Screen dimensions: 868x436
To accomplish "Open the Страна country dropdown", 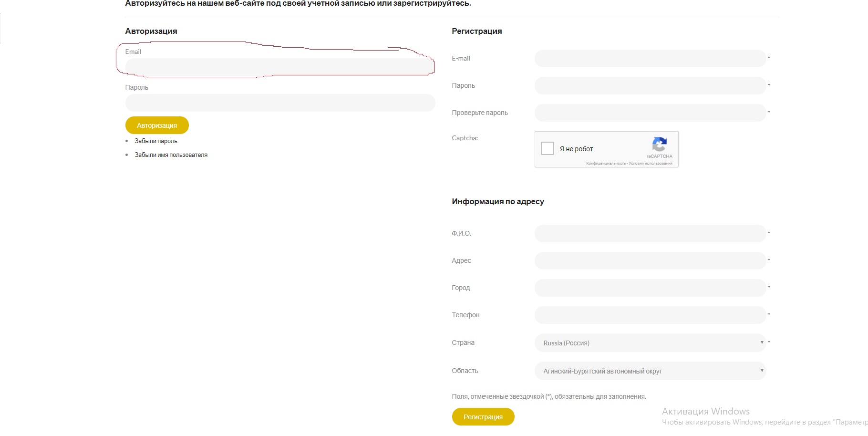I will (x=650, y=343).
